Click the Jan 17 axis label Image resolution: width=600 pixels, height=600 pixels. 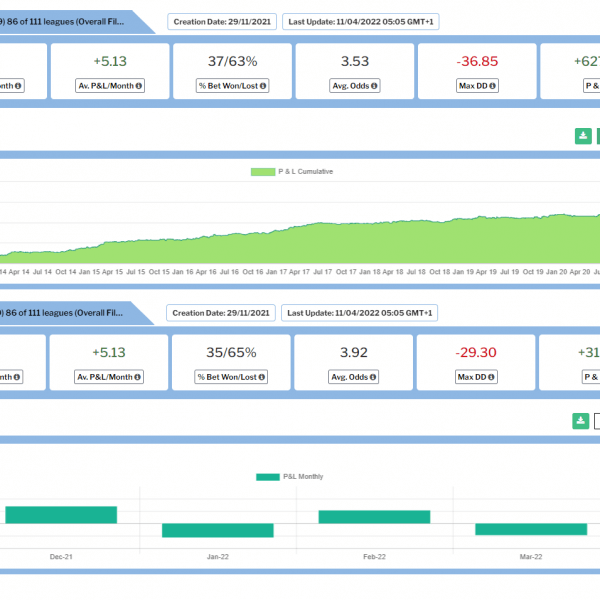pos(276,272)
